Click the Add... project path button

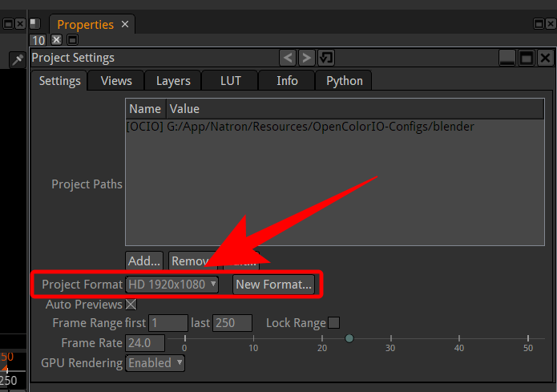click(144, 261)
